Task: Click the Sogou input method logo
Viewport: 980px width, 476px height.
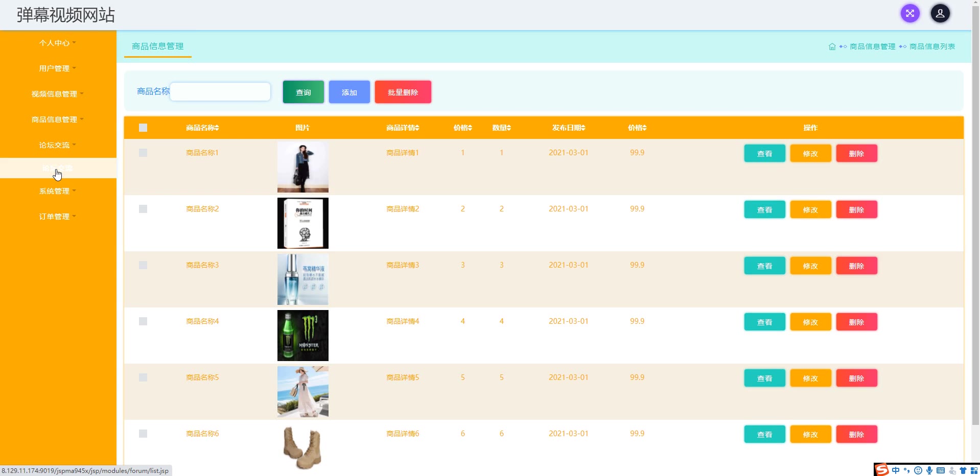Action: [x=881, y=470]
